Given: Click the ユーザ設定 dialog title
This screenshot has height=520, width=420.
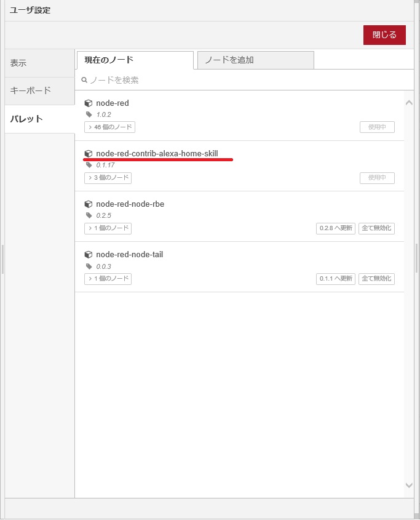Looking at the screenshot, I should tap(30, 10).
